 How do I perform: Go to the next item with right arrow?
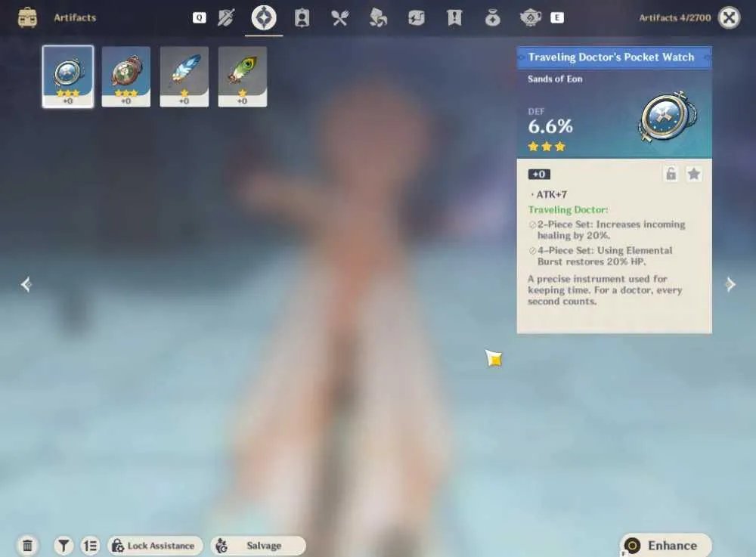(730, 284)
